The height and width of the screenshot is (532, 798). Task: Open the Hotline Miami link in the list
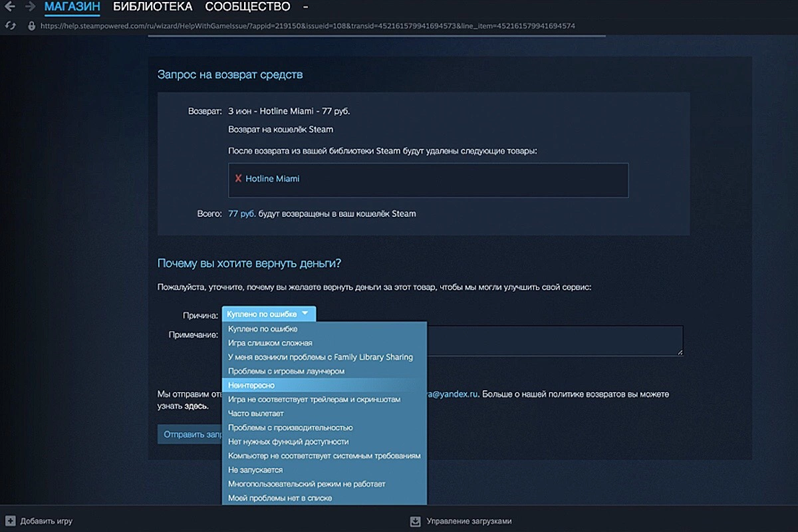coord(273,179)
